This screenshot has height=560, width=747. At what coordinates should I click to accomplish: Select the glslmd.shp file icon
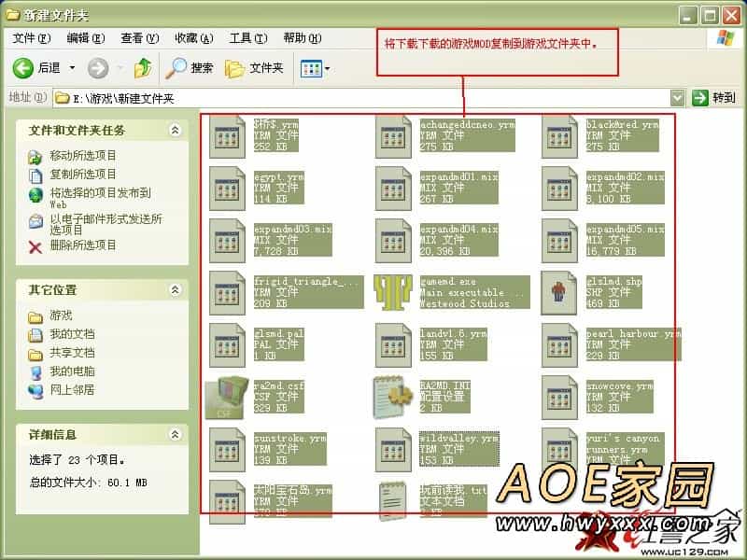pyautogui.click(x=559, y=291)
